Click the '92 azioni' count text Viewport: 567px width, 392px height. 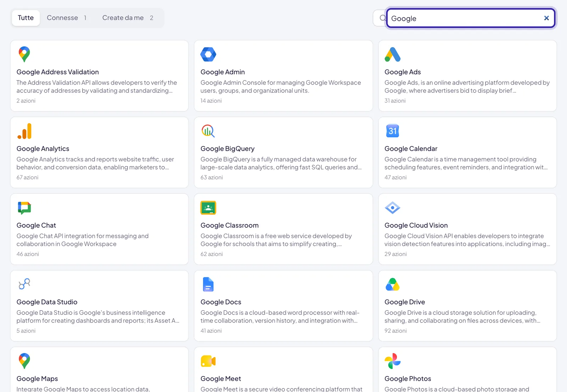(x=395, y=331)
